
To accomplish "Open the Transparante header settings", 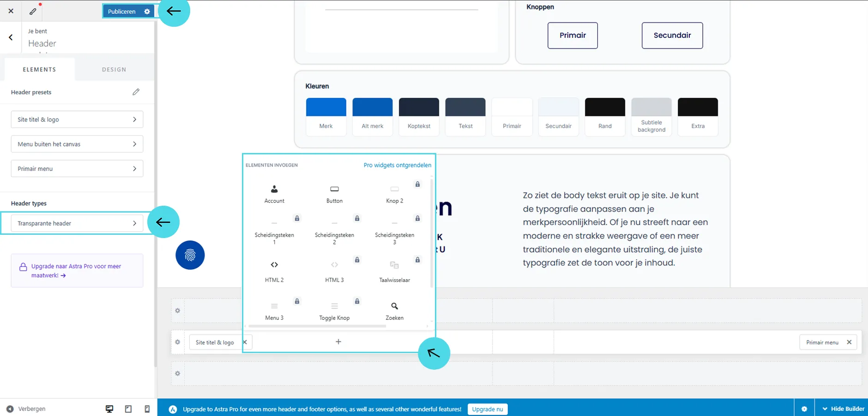I will pyautogui.click(x=77, y=223).
